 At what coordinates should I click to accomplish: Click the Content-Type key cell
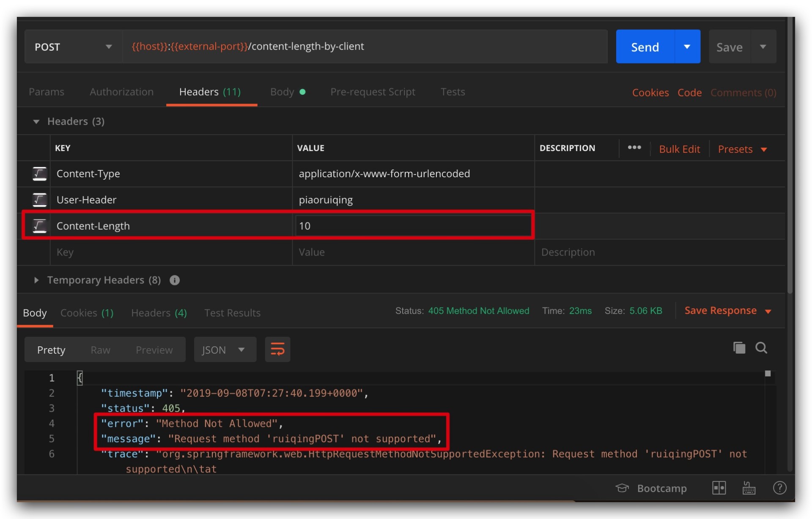tap(171, 174)
